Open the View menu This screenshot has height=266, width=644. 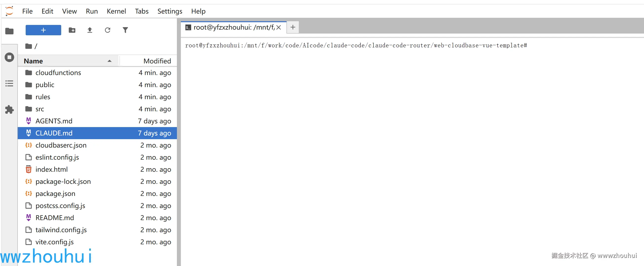click(69, 11)
